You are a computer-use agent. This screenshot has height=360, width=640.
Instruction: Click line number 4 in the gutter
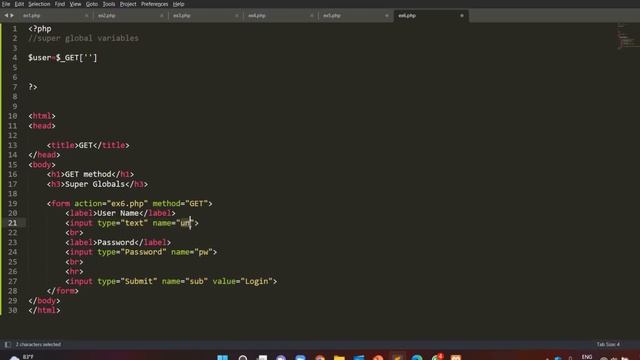[x=15, y=58]
